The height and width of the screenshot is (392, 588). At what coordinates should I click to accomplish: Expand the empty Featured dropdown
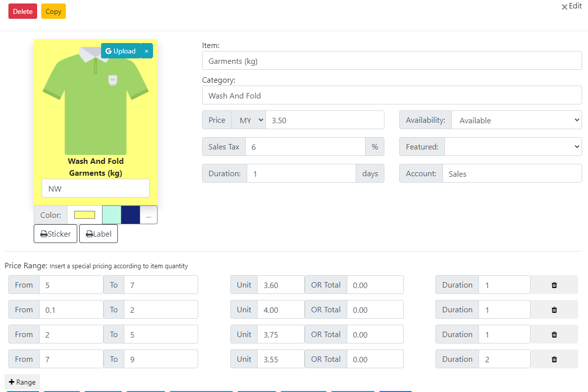point(513,147)
